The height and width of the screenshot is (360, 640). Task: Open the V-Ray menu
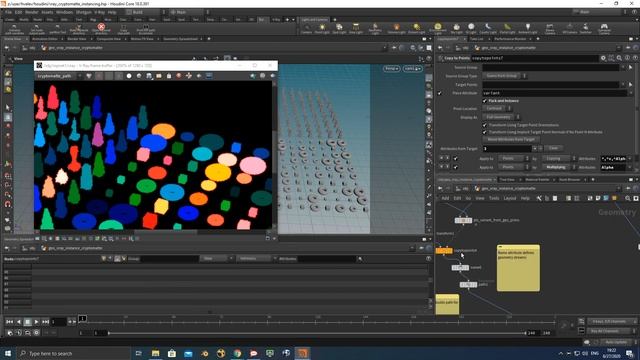pyautogui.click(x=99, y=12)
